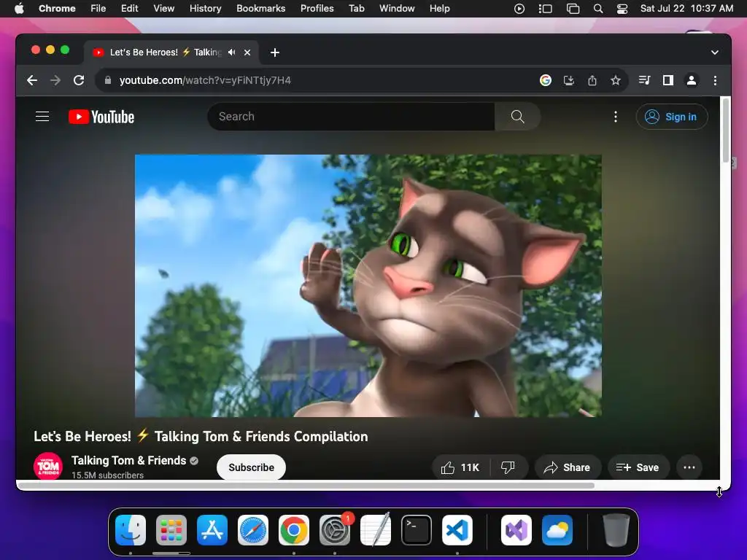Open the Bookmarks menu
The height and width of the screenshot is (560, 747).
(260, 9)
